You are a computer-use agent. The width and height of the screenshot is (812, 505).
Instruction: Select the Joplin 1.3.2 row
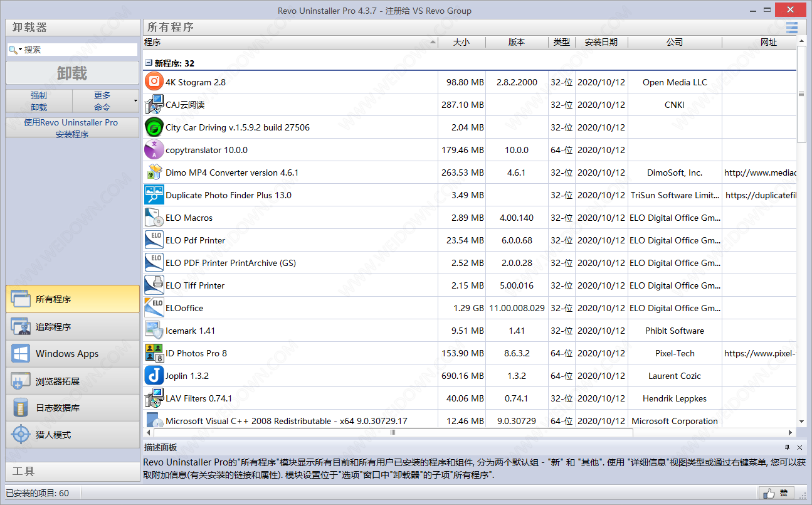click(x=470, y=376)
